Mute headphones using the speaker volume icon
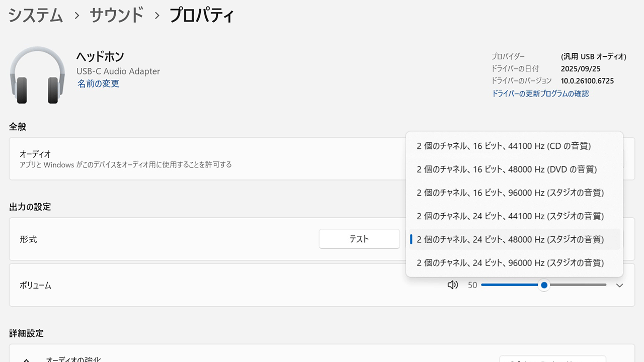Viewport: 644px width, 362px height. tap(453, 285)
